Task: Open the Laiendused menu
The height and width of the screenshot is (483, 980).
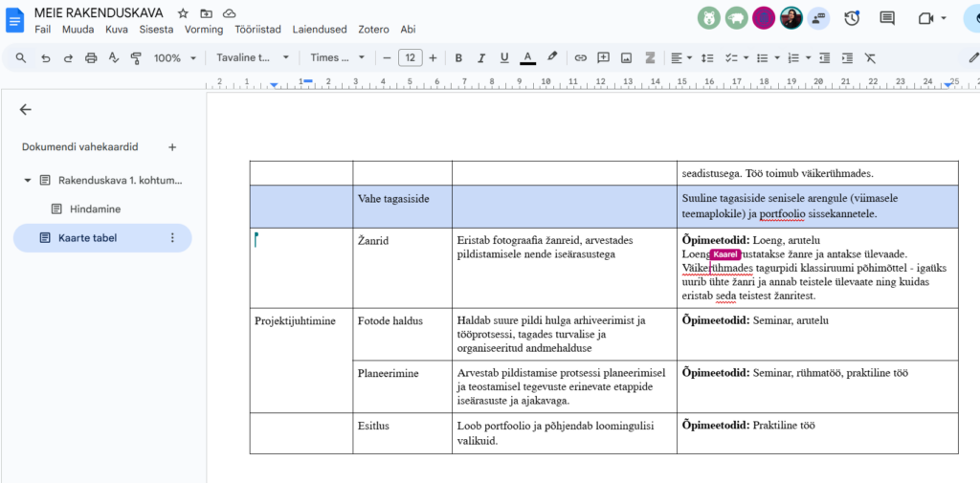Action: (320, 30)
